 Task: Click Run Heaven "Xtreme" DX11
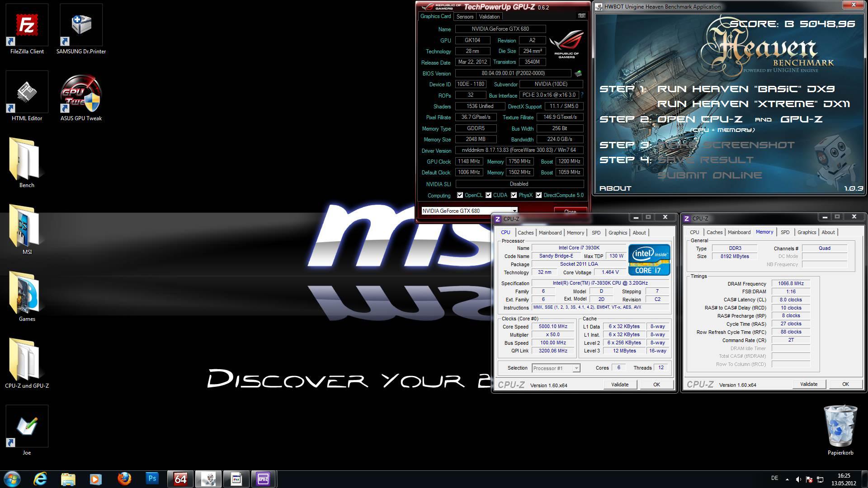pyautogui.click(x=753, y=104)
